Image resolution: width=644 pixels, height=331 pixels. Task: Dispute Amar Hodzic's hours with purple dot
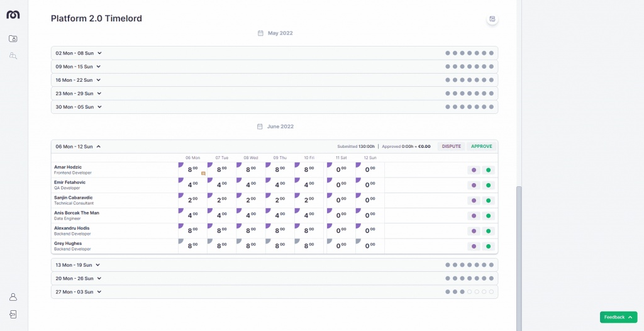[x=474, y=171]
